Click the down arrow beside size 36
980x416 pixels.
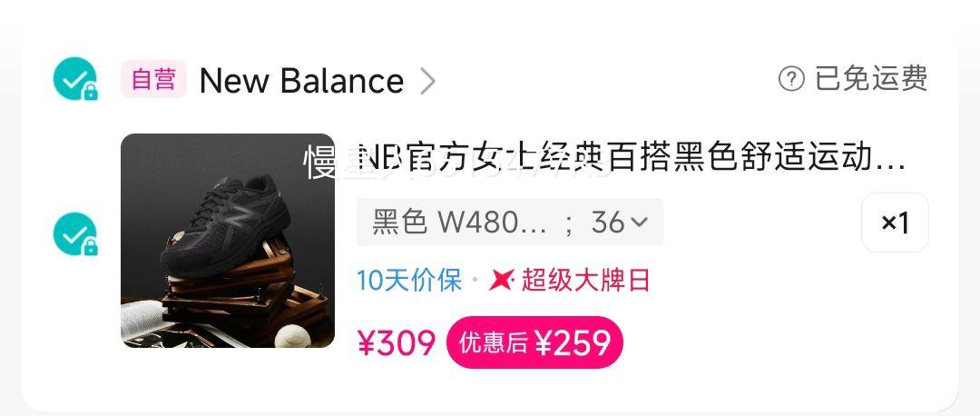[x=640, y=222]
